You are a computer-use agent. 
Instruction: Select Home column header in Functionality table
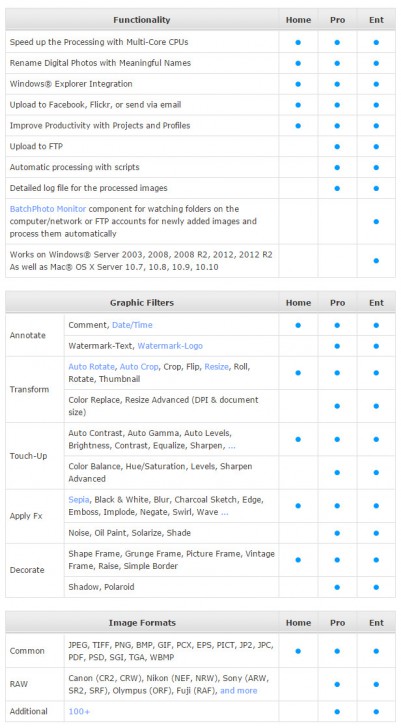click(x=298, y=20)
